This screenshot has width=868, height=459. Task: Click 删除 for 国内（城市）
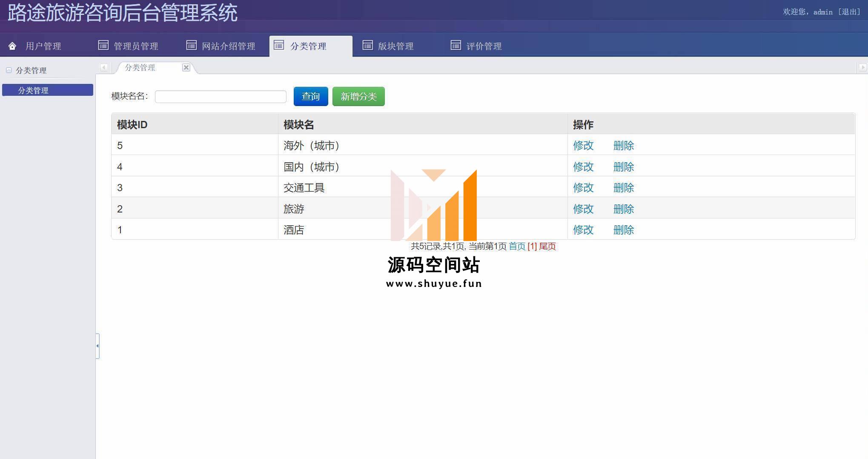click(x=624, y=167)
